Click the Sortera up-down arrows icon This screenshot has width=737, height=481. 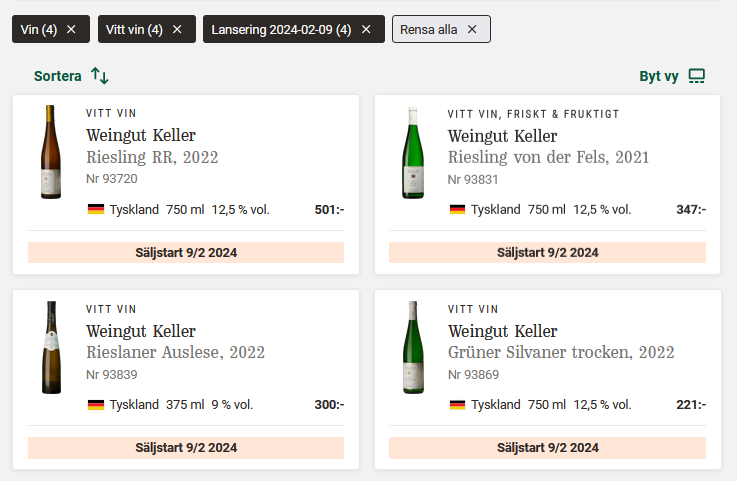(x=100, y=76)
